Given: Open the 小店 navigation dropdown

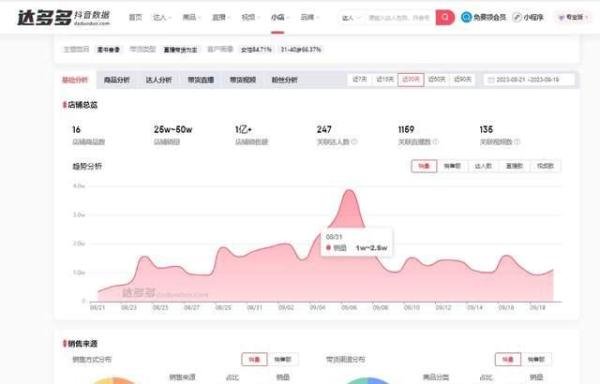Looking at the screenshot, I should click(x=280, y=17).
